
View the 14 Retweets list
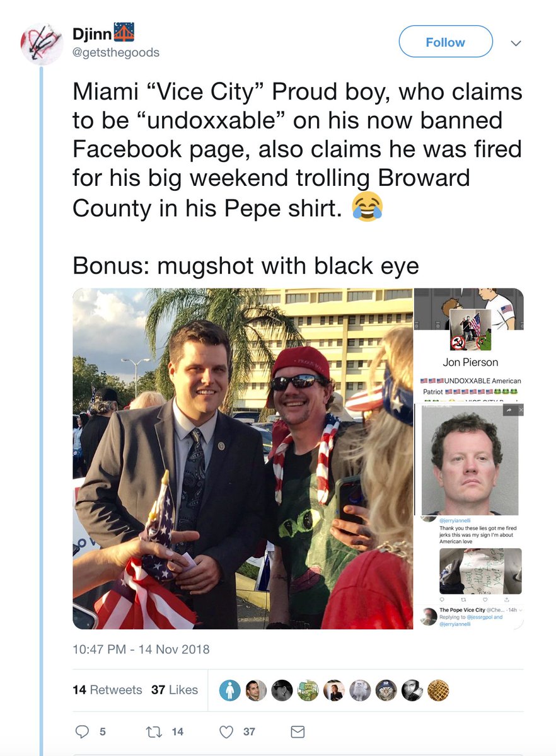click(x=107, y=690)
